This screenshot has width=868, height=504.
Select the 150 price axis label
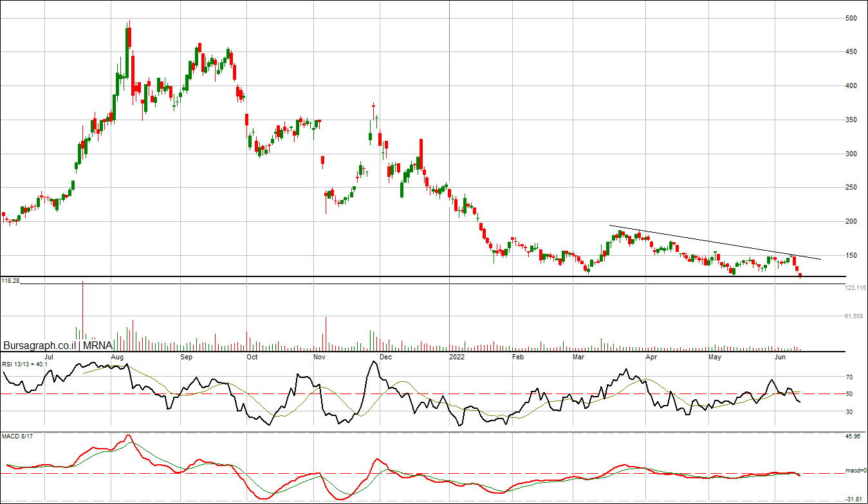point(851,256)
